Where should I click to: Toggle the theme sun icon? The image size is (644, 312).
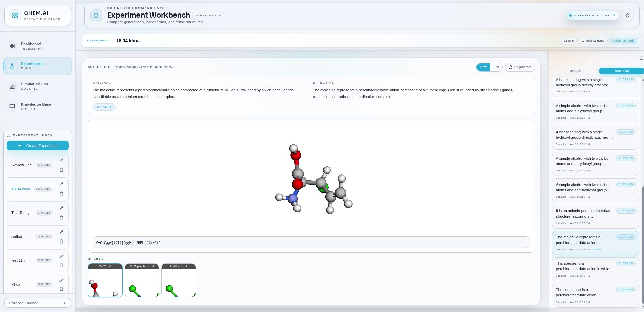[627, 16]
